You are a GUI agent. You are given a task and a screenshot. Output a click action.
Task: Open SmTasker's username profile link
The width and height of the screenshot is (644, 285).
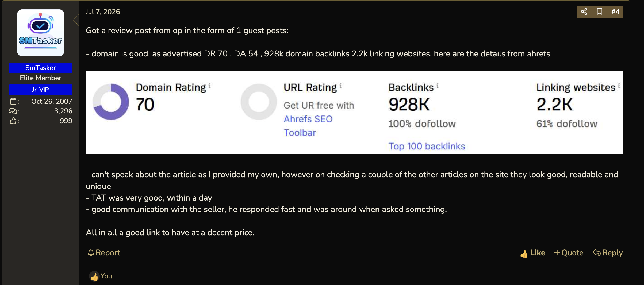41,68
